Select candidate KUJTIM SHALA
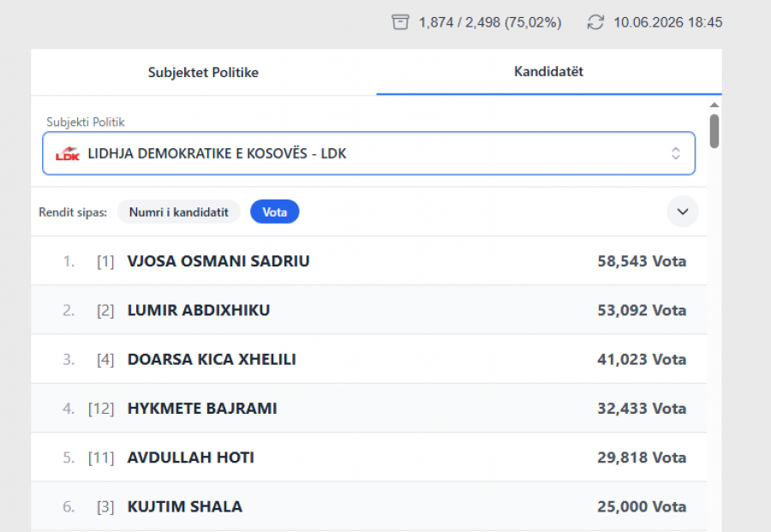The height and width of the screenshot is (532, 771). pyautogui.click(x=368, y=506)
